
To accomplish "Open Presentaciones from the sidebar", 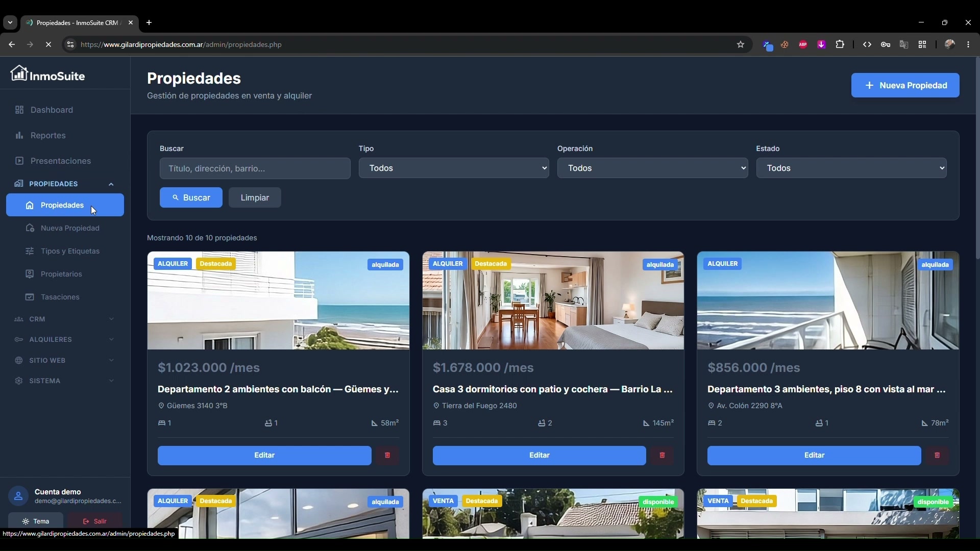I will tap(65, 161).
